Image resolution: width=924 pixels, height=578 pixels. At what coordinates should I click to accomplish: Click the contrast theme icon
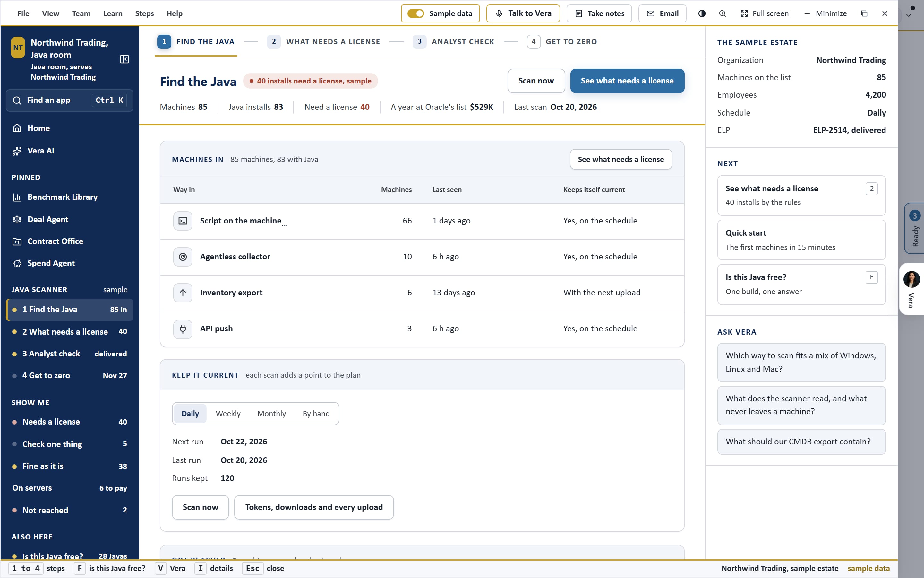tap(702, 13)
